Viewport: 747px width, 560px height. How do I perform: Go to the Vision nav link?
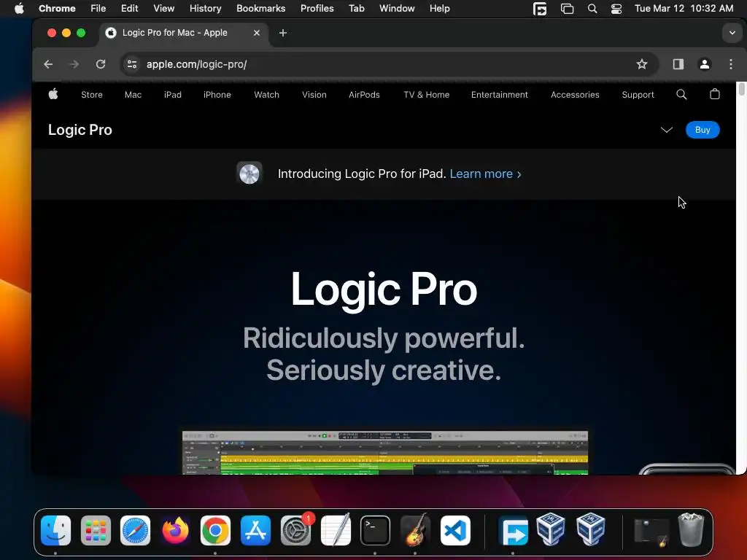(314, 95)
